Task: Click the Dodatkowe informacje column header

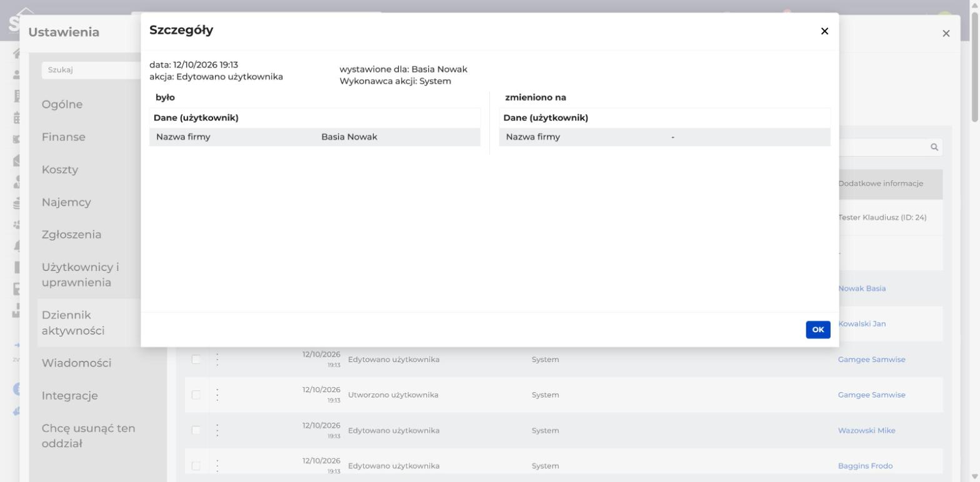Action: tap(881, 184)
